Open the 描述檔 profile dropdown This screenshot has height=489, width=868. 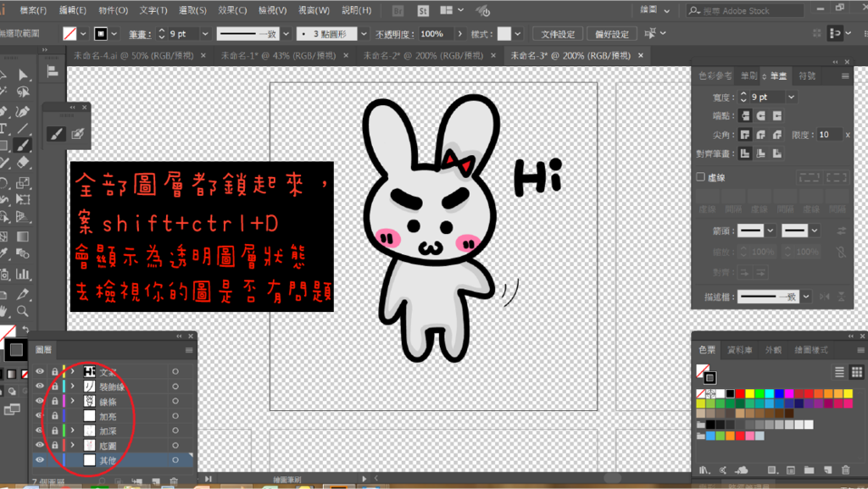(x=806, y=297)
